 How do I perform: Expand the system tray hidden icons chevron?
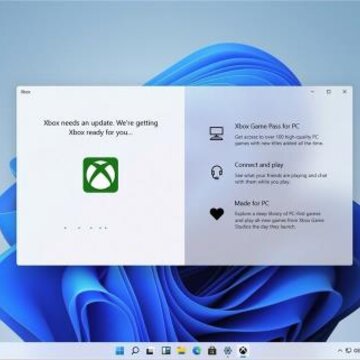[x=340, y=351]
